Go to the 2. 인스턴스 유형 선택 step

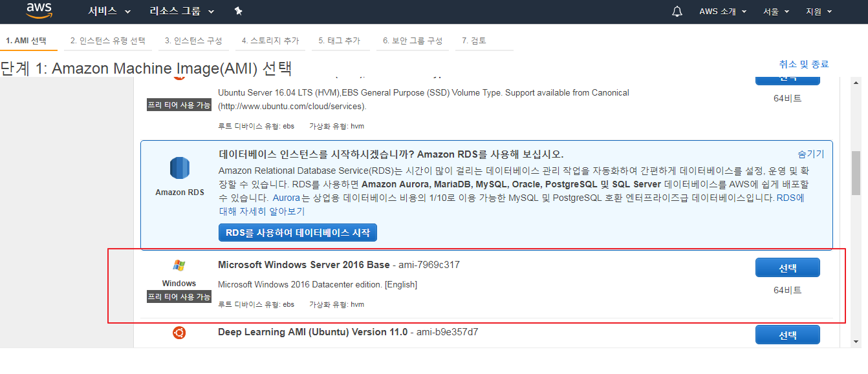pos(108,41)
